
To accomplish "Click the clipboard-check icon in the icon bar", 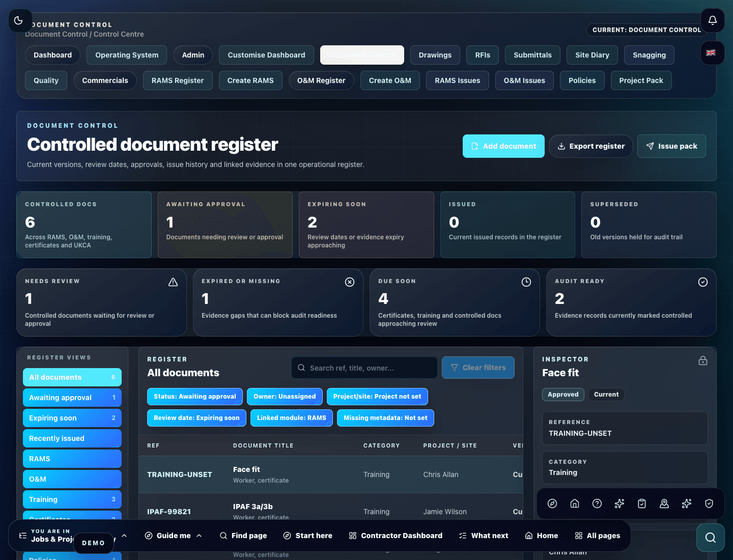I will pyautogui.click(x=642, y=503).
